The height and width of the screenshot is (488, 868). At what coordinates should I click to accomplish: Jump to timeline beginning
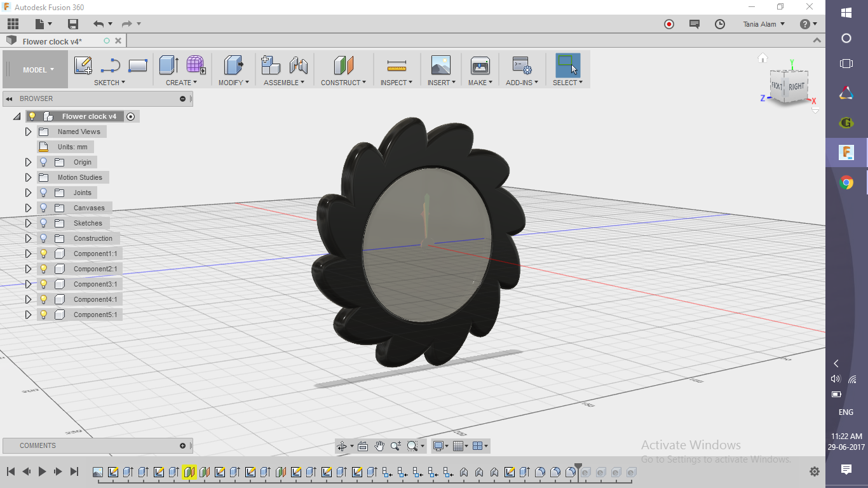11,471
